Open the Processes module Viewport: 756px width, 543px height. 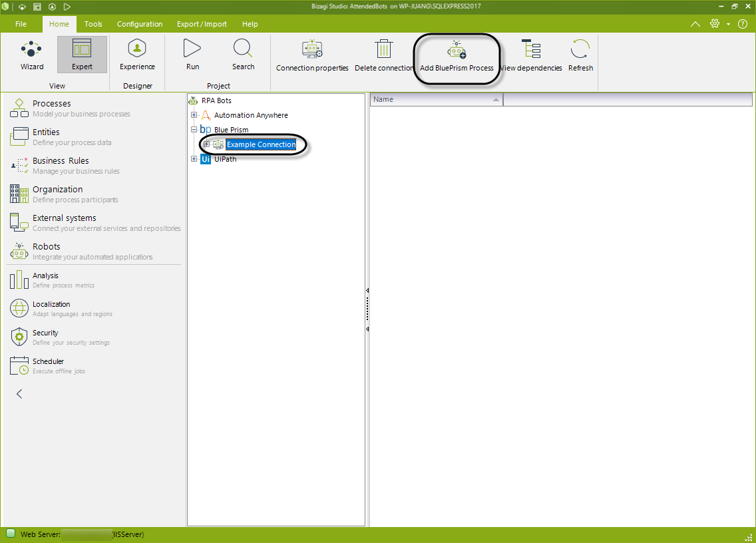94,108
